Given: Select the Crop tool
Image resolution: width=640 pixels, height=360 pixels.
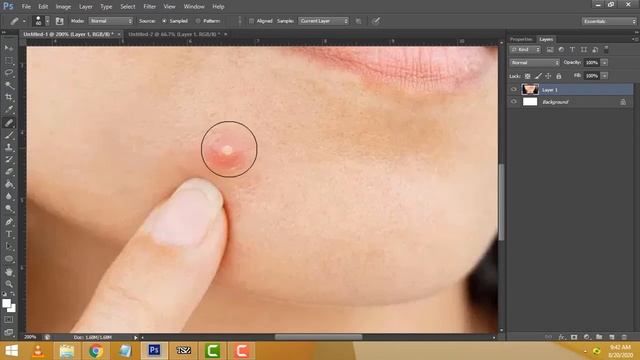Looking at the screenshot, I should point(9,98).
